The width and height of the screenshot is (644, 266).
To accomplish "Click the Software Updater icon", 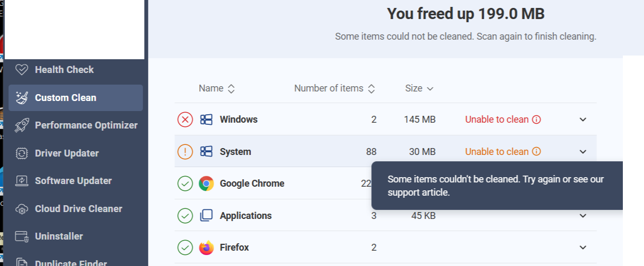I will pos(22,181).
